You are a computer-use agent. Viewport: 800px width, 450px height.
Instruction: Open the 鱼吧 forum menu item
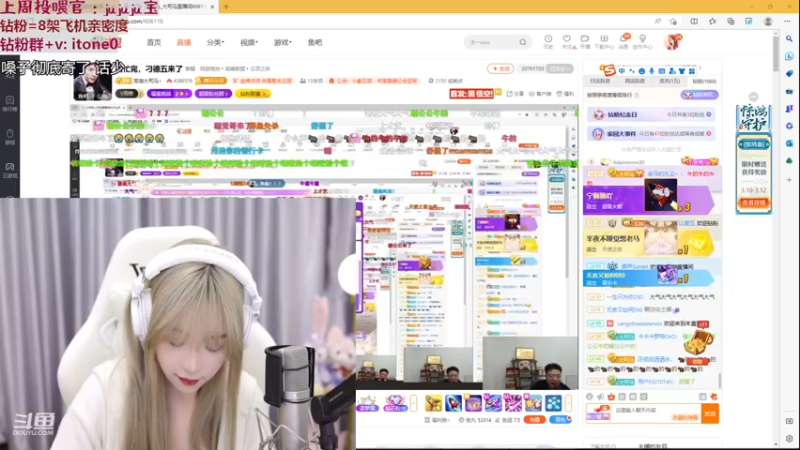(x=315, y=42)
